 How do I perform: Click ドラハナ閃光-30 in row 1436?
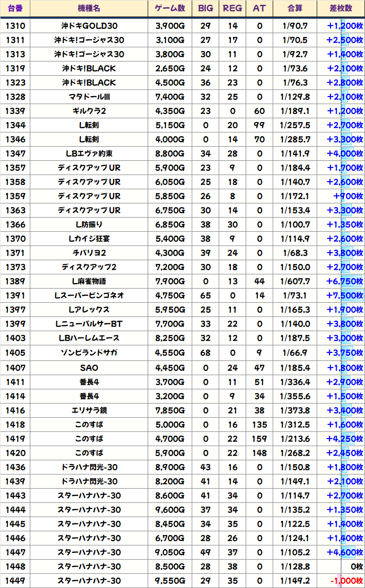89,467
